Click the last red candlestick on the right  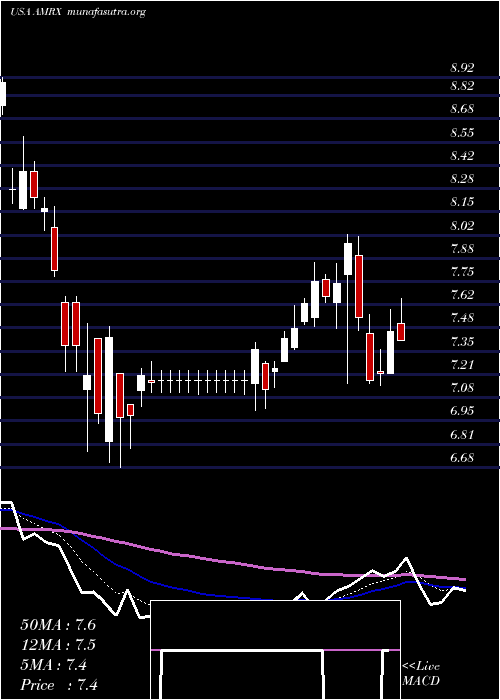pos(401,332)
